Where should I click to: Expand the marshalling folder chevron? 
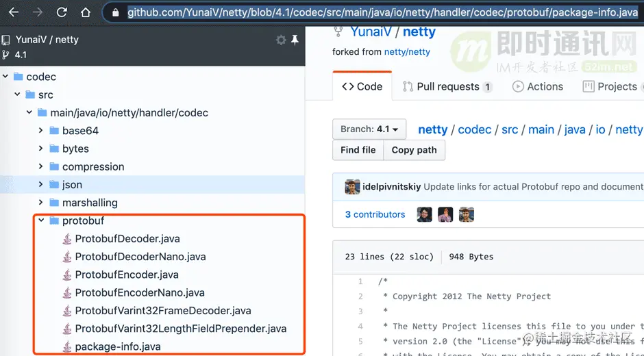click(x=40, y=202)
